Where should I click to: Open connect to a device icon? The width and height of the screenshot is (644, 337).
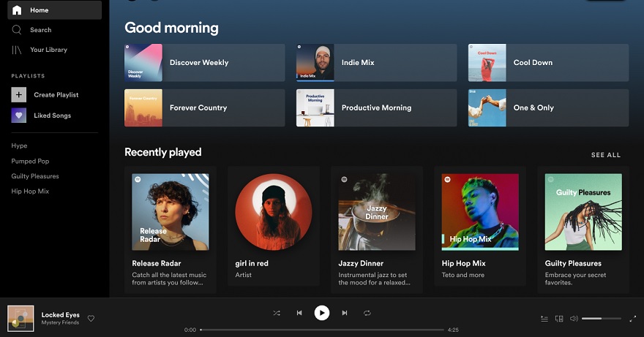pyautogui.click(x=559, y=319)
